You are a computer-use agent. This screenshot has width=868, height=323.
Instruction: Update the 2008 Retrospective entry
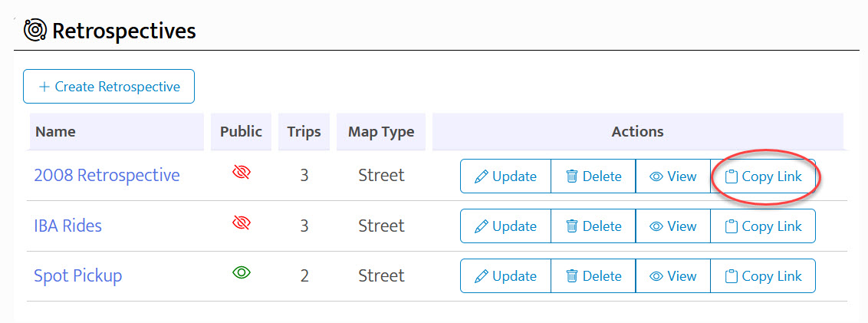coord(505,176)
